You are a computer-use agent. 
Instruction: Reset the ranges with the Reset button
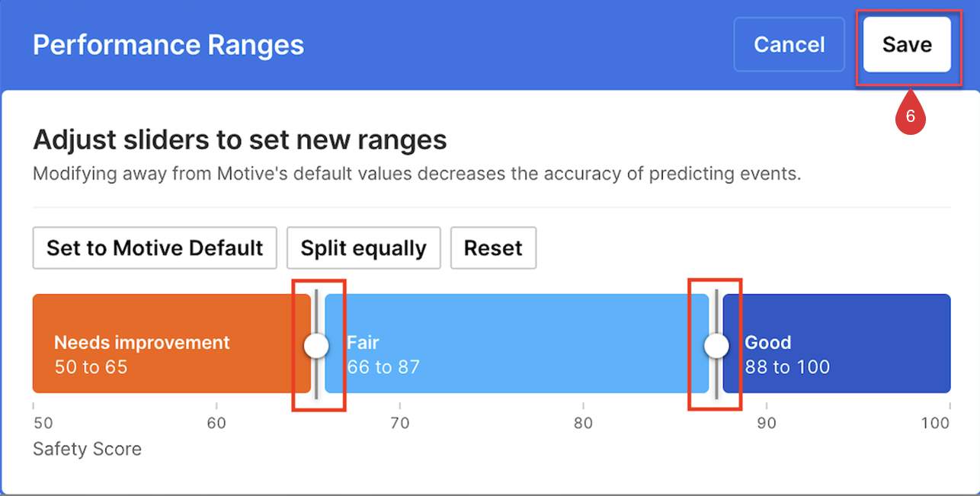click(x=493, y=248)
